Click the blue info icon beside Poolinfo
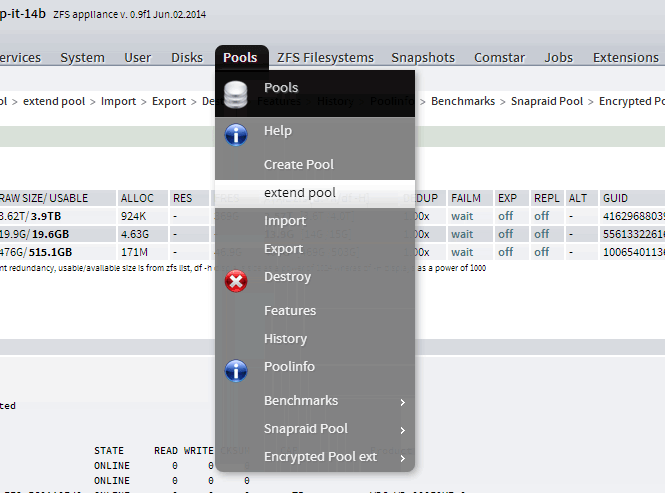This screenshot has width=665, height=493. click(236, 371)
